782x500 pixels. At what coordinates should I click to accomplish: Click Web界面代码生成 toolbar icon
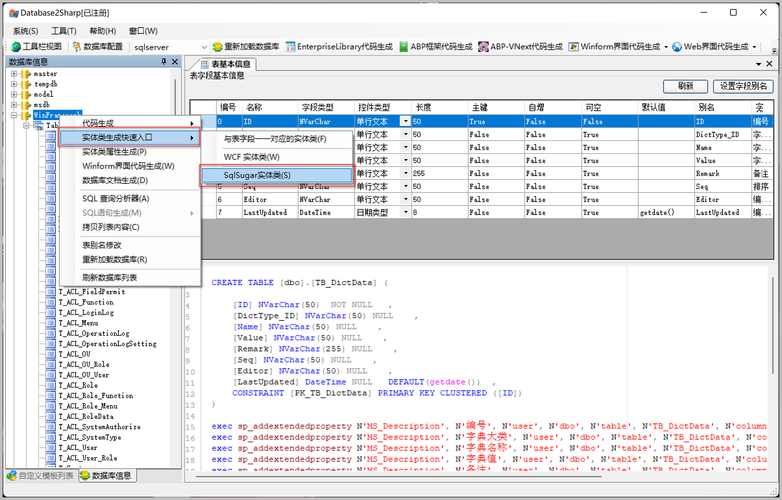tap(710, 47)
